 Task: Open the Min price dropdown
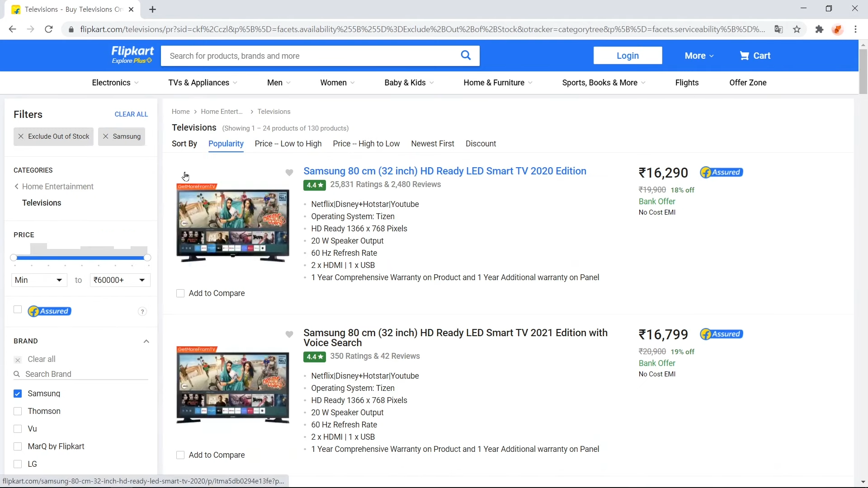coord(39,280)
